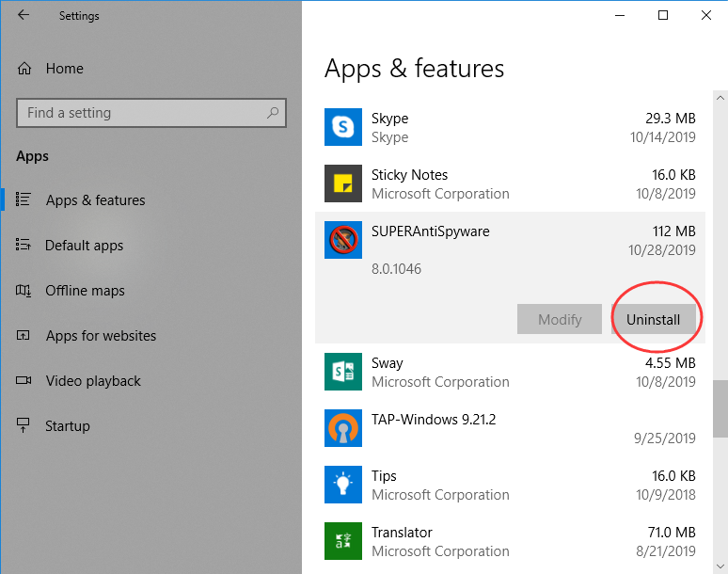Focus the Find a setting search box
This screenshot has width=728, height=574.
coord(151,112)
